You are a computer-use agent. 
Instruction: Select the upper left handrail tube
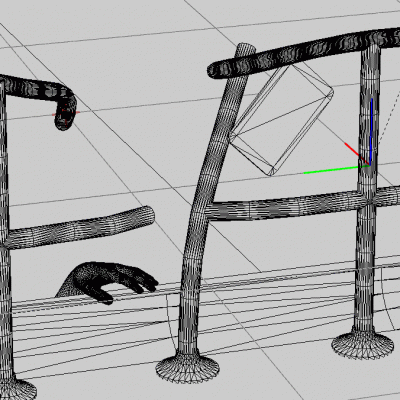tap(37, 88)
